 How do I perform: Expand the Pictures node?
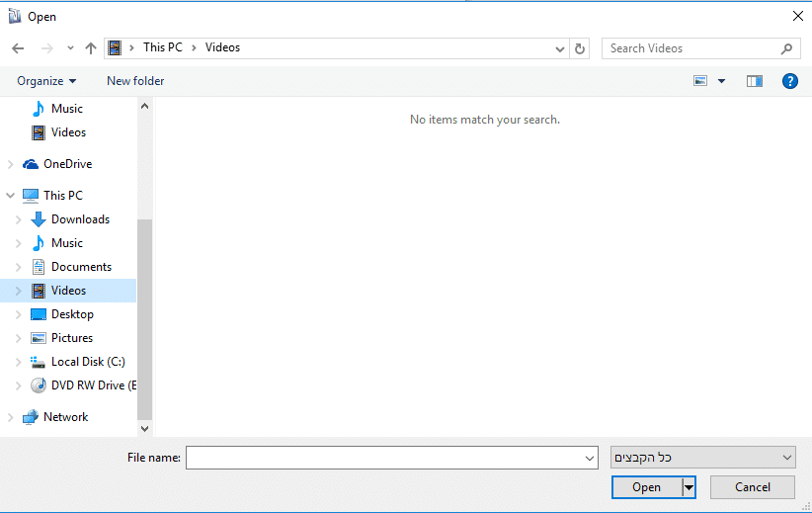pos(18,338)
